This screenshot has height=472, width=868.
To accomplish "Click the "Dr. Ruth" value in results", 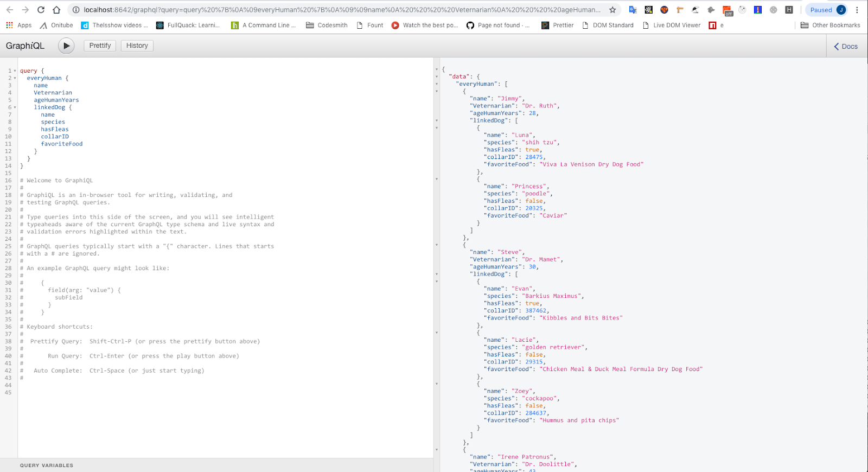I will (x=539, y=106).
